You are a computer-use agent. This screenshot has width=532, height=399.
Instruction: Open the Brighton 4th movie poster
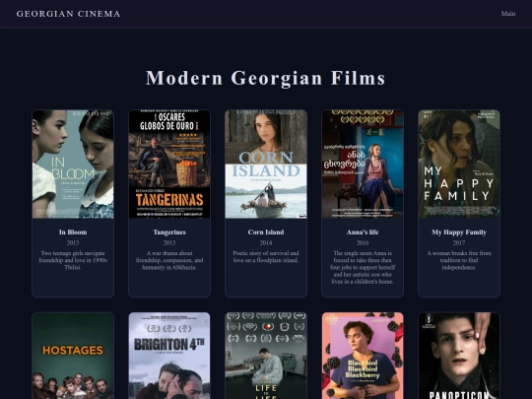coord(169,356)
